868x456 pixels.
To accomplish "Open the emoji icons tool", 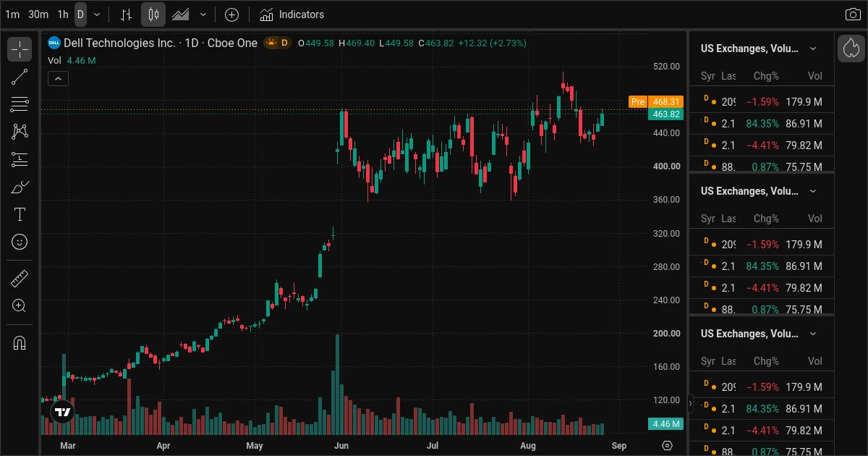I will pyautogui.click(x=20, y=242).
